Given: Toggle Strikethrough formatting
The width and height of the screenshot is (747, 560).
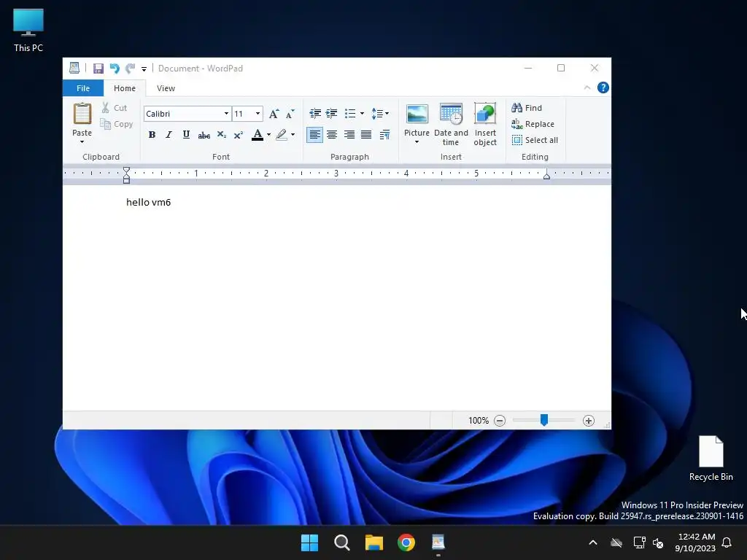Looking at the screenshot, I should pyautogui.click(x=204, y=135).
